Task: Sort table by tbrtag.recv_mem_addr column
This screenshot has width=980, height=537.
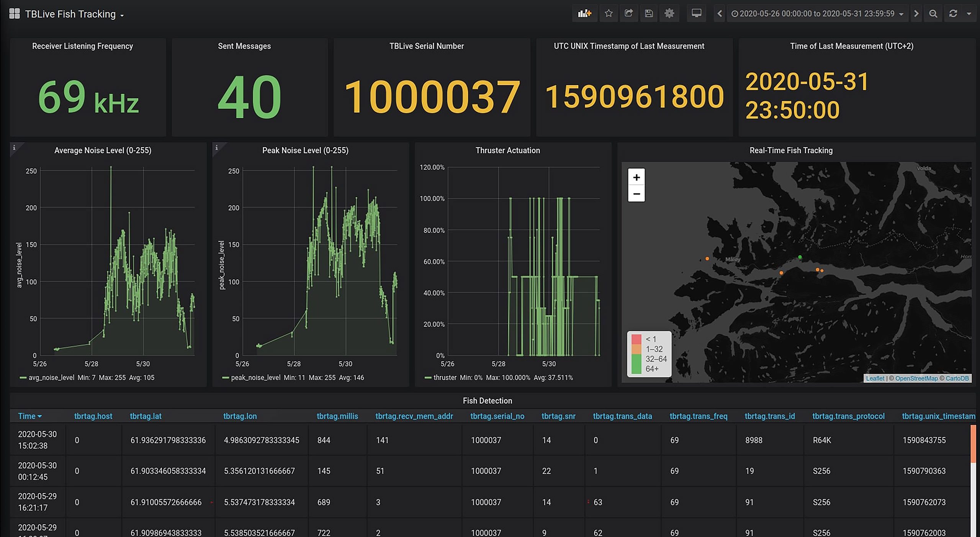Action: (414, 416)
